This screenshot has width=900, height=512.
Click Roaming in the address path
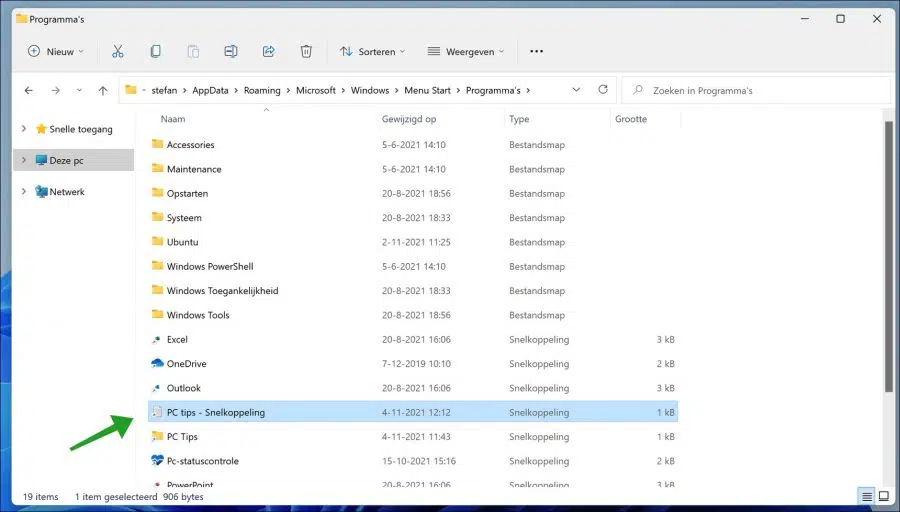point(262,90)
